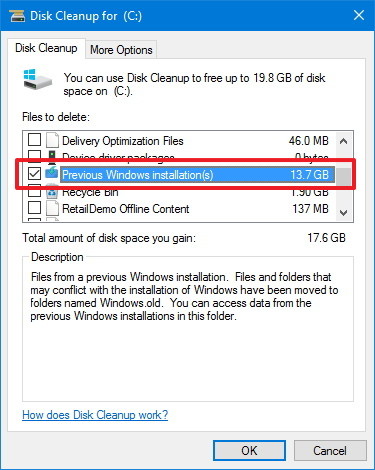Viewport: 375px width, 470px height.
Task: Close the Disk Cleanup dialog window
Action: coord(359,15)
